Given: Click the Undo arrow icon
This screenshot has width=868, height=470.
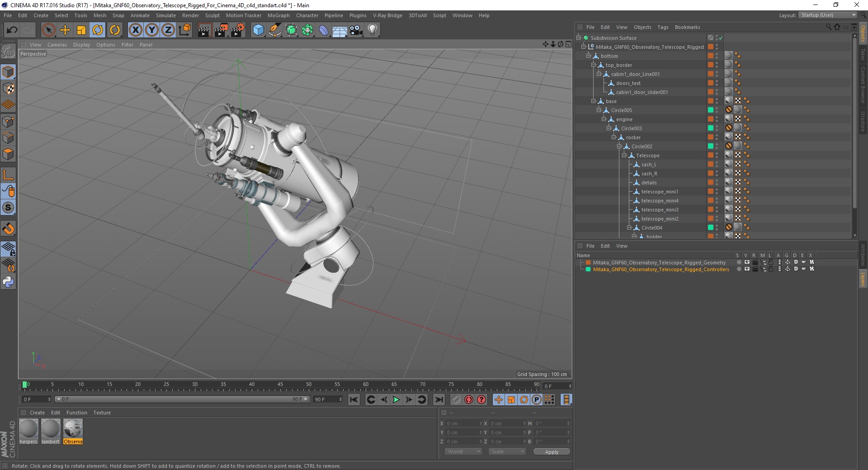Looking at the screenshot, I should click(12, 30).
